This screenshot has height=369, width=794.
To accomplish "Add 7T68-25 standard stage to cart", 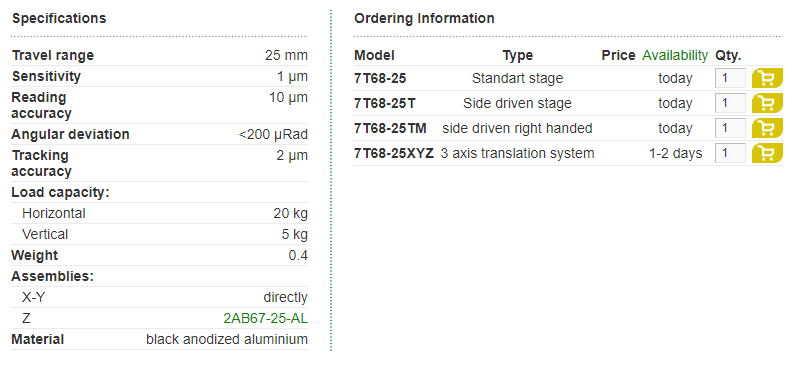I will point(767,78).
